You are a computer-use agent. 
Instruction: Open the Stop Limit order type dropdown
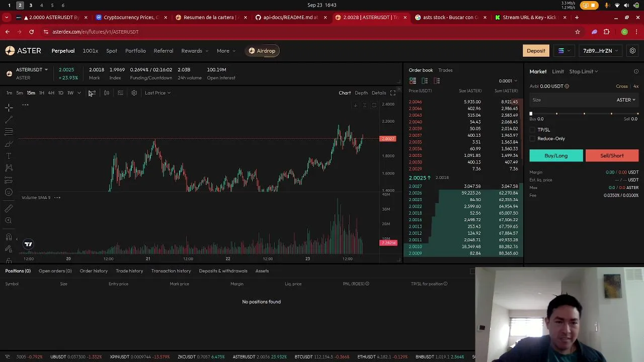tap(583, 71)
